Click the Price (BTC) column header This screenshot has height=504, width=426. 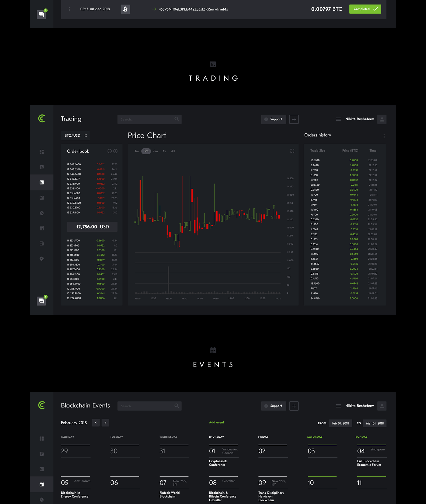350,151
